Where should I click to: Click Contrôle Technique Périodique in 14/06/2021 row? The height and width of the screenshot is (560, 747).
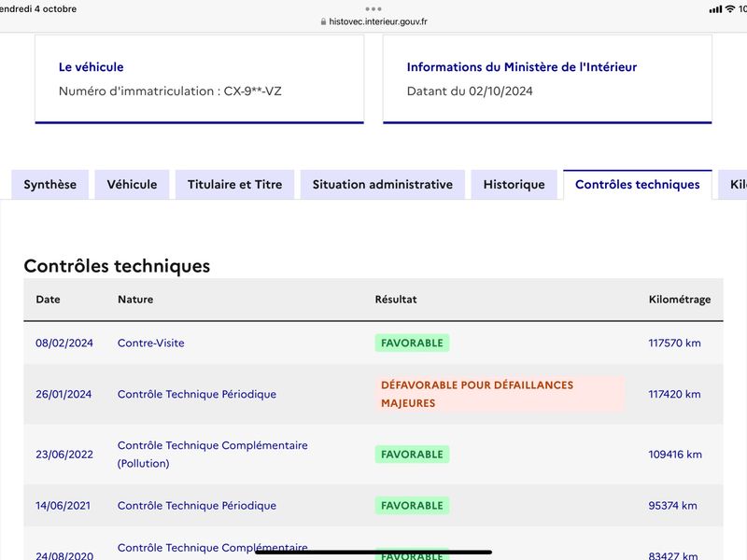pyautogui.click(x=197, y=506)
